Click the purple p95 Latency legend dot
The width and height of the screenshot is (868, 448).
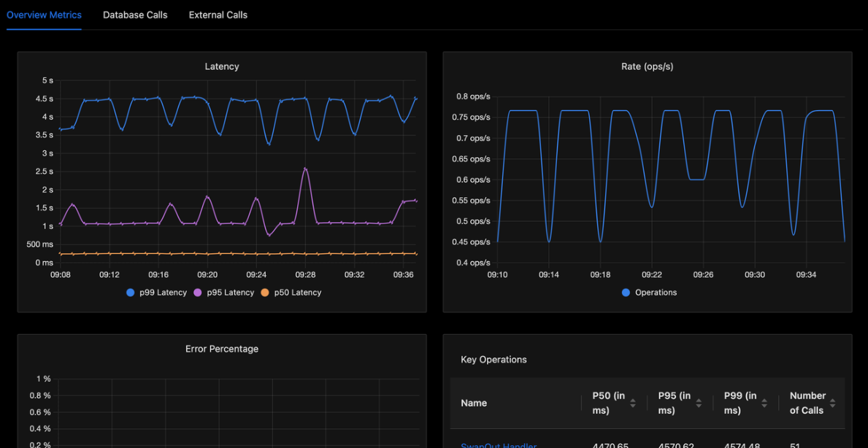(x=199, y=293)
